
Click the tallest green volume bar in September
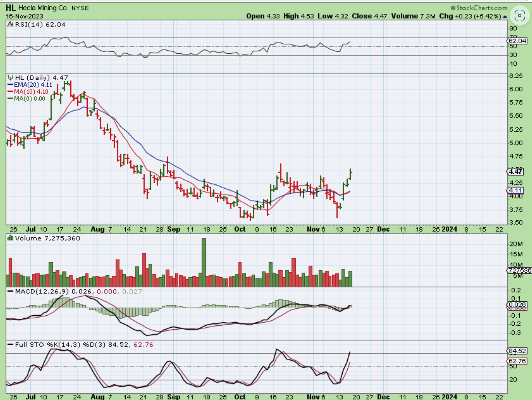coord(204,262)
